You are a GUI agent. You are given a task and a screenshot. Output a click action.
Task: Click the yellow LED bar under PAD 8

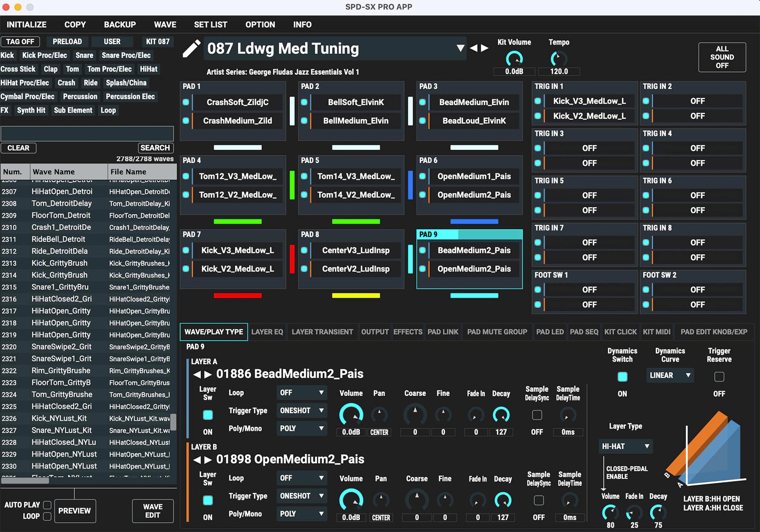(x=356, y=295)
